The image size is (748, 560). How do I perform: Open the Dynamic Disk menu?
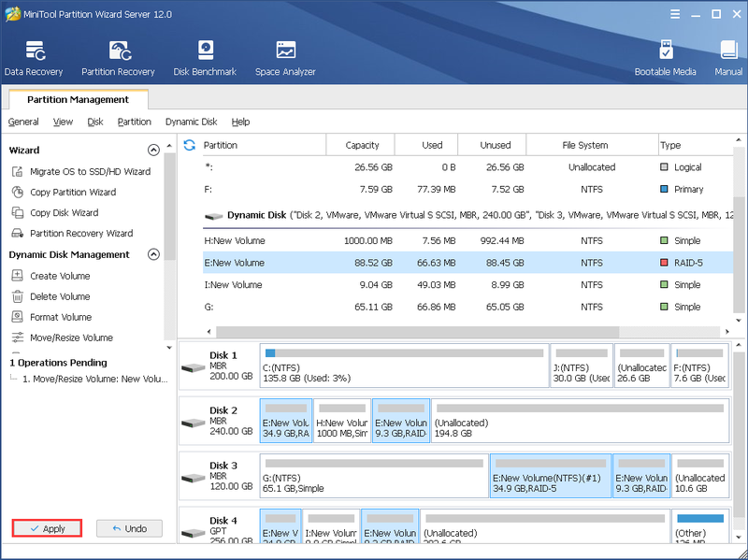point(192,122)
